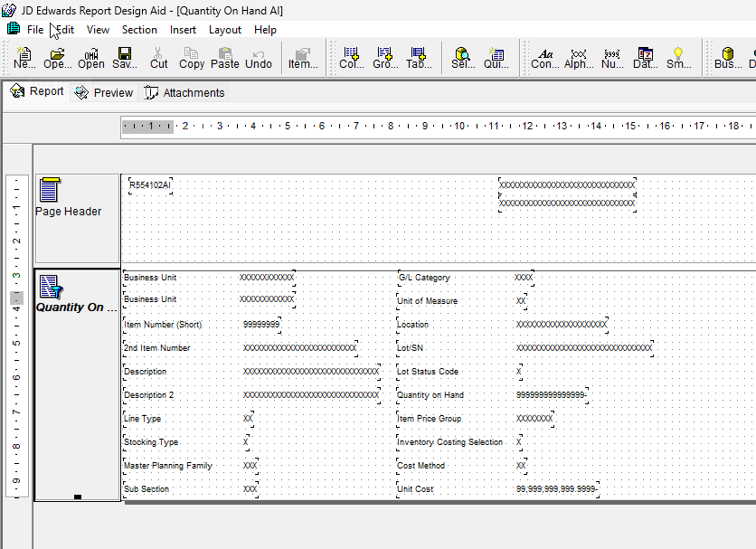Insert a Nu... numeric variable

click(612, 57)
